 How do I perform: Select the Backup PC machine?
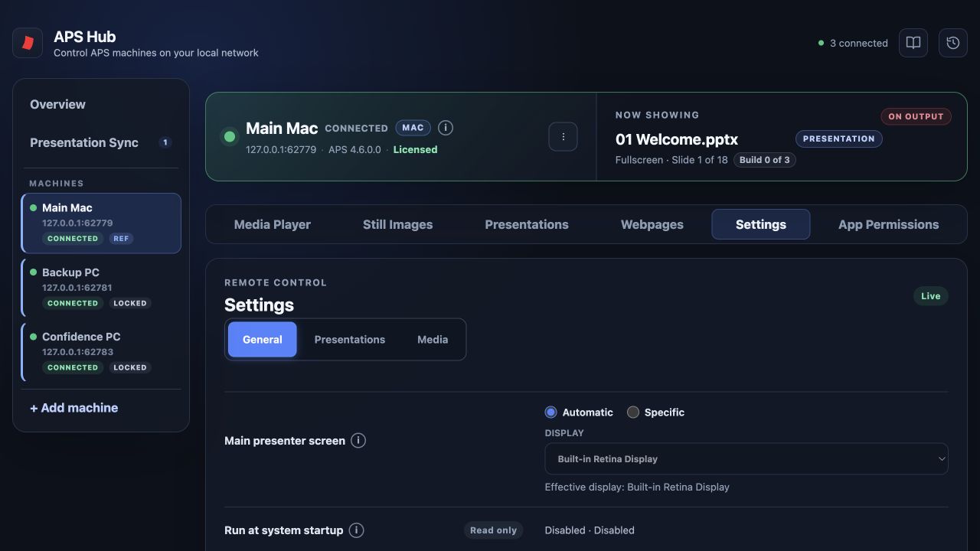pos(101,288)
